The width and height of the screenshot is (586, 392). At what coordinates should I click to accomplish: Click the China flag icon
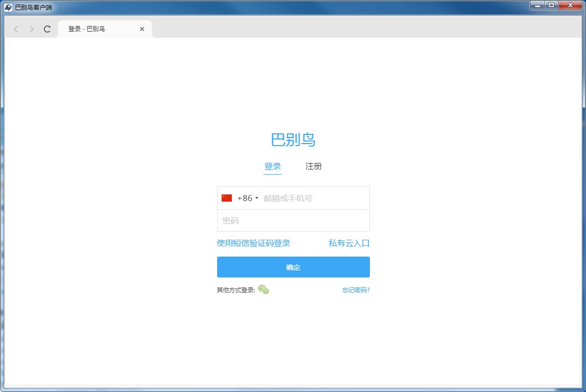pos(227,198)
